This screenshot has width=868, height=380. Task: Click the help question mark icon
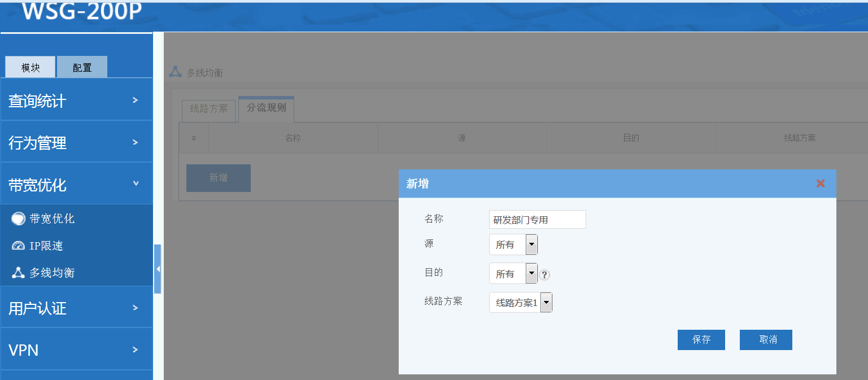pos(544,275)
